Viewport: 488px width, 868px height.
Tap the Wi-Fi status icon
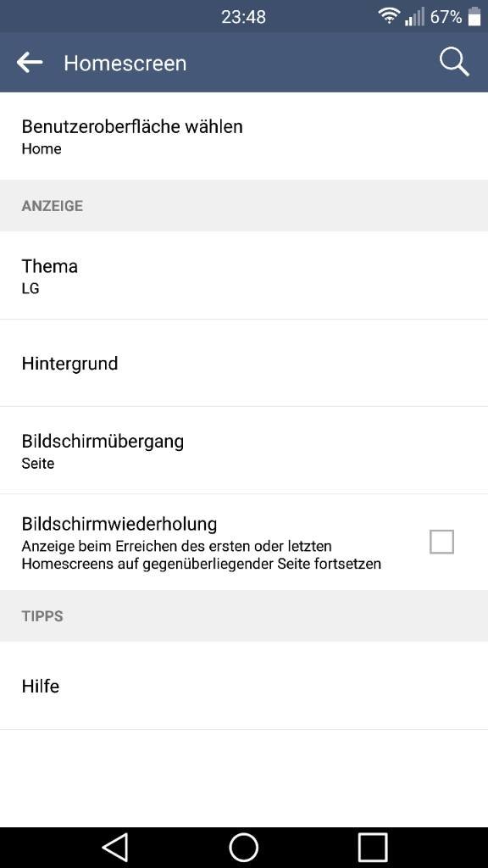pos(389,16)
